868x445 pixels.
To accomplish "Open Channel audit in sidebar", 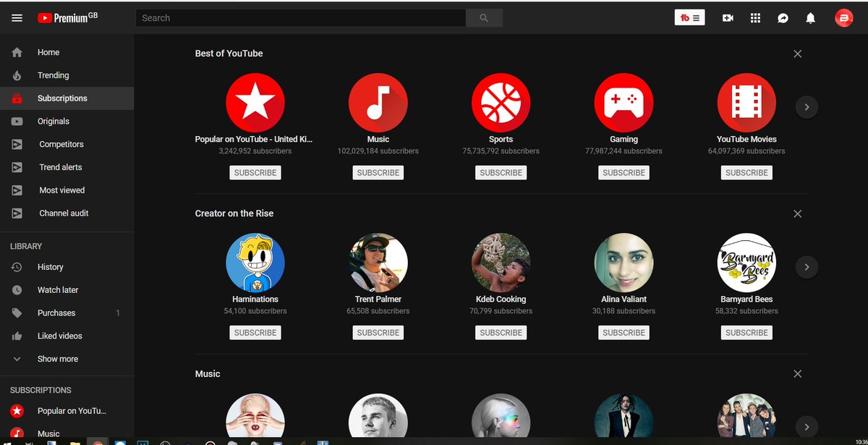I will 67,213.
